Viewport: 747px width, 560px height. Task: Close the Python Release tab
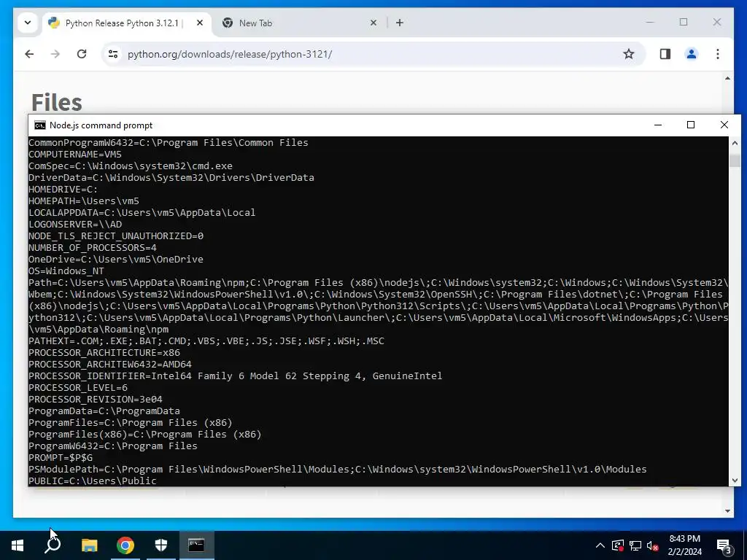[x=200, y=23]
